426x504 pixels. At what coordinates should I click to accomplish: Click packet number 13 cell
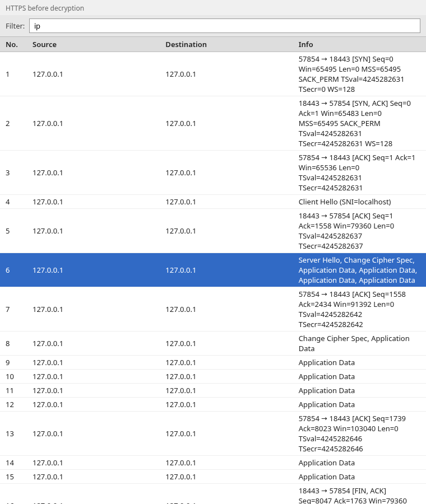(x=10, y=433)
